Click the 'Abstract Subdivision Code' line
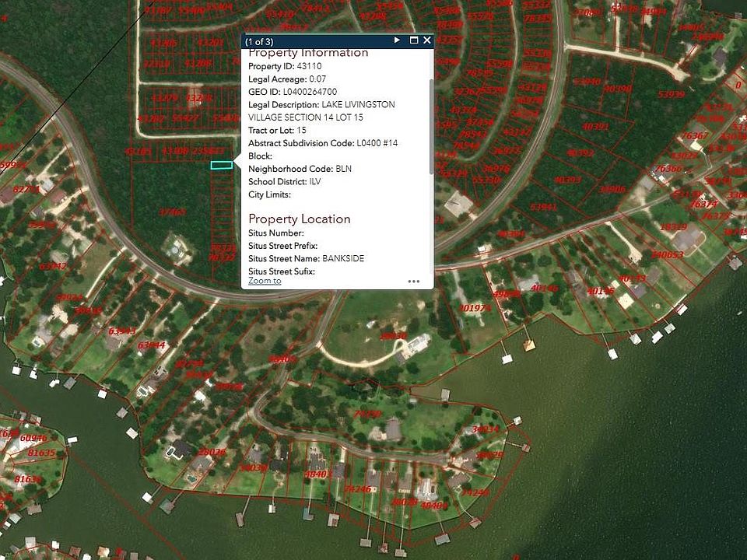The width and height of the screenshot is (747, 560). (x=323, y=143)
